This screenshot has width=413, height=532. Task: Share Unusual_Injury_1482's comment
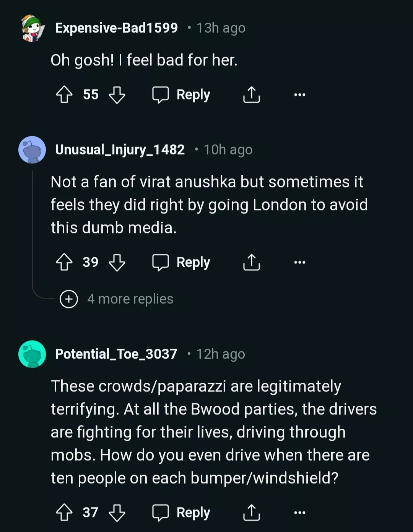click(x=251, y=262)
